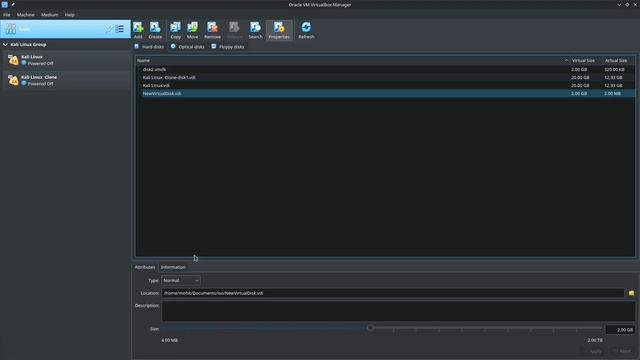Select the Kali Linux Clone machine entry
Screen dimensions: 640x360
coord(67,80)
